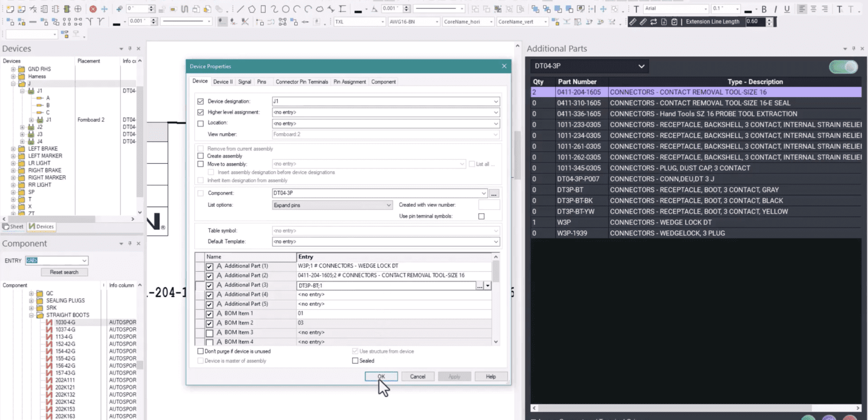Center align the text

[x=813, y=9]
